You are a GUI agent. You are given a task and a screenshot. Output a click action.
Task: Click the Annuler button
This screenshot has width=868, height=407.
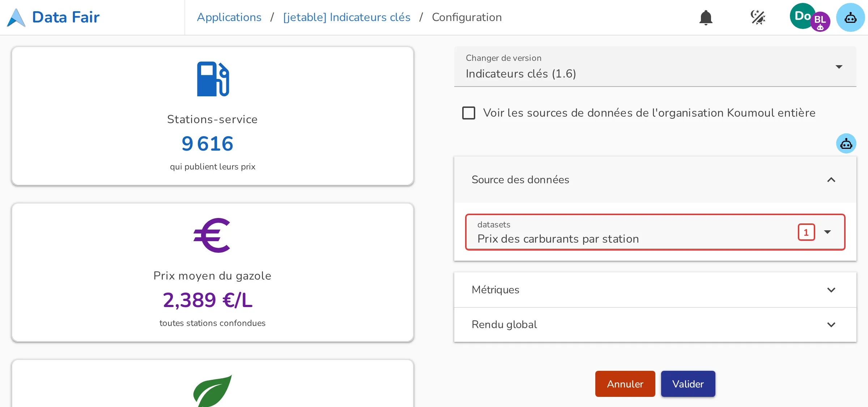[625, 384]
